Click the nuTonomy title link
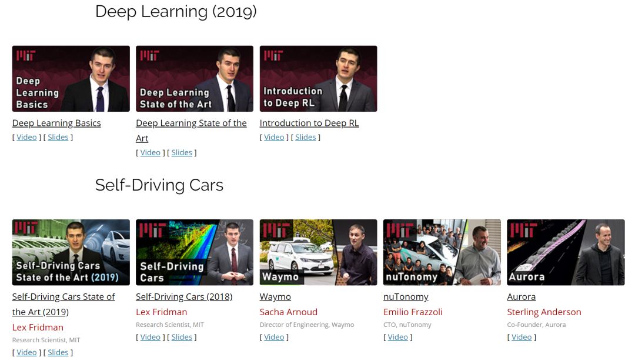Image resolution: width=635 pixels, height=364 pixels. [406, 297]
